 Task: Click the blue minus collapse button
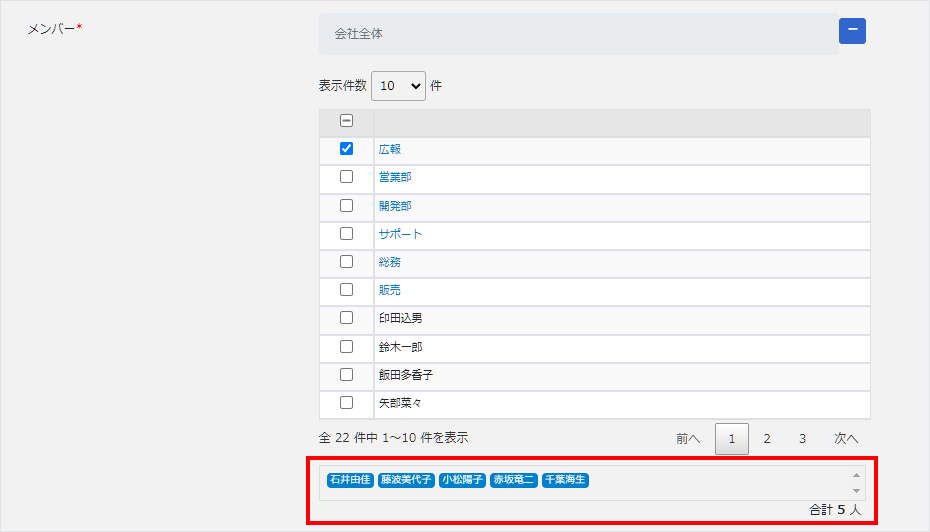tap(852, 31)
